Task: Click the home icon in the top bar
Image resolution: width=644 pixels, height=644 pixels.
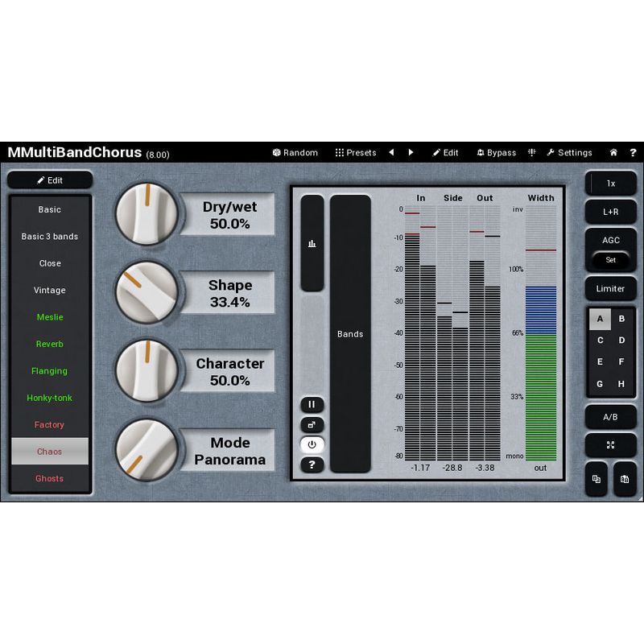Action: click(613, 152)
